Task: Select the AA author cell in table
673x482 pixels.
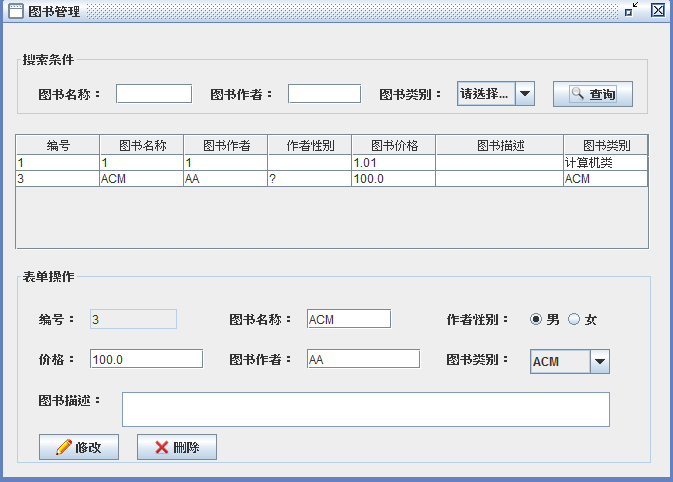Action: (226, 179)
